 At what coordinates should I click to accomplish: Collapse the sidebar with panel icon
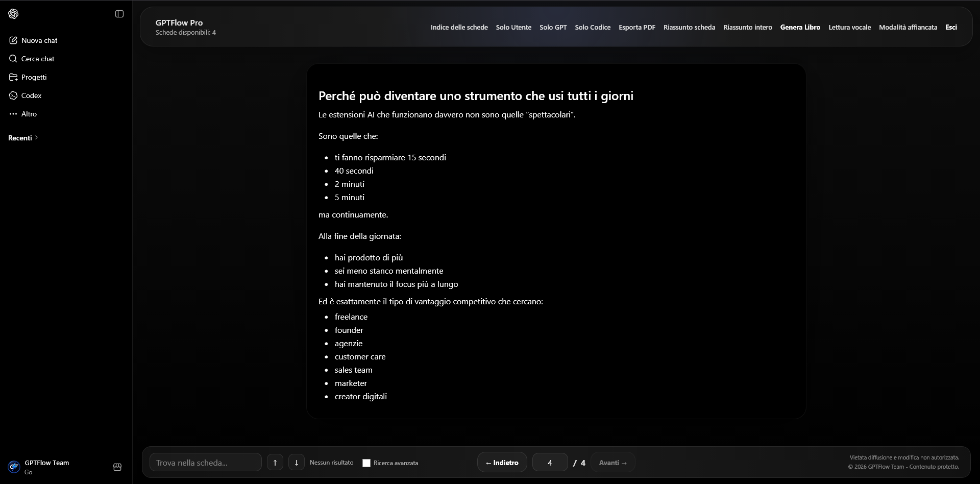(x=119, y=14)
